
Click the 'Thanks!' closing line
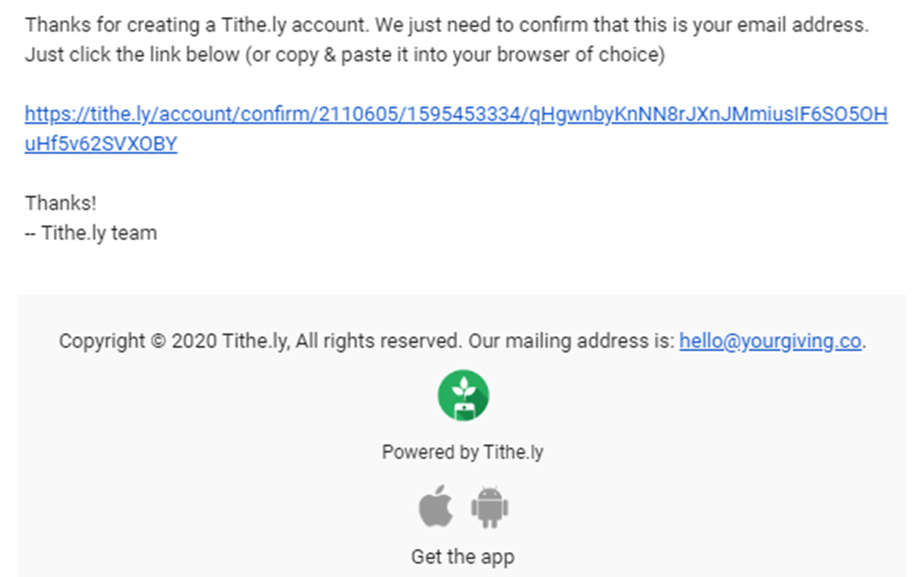click(x=61, y=203)
